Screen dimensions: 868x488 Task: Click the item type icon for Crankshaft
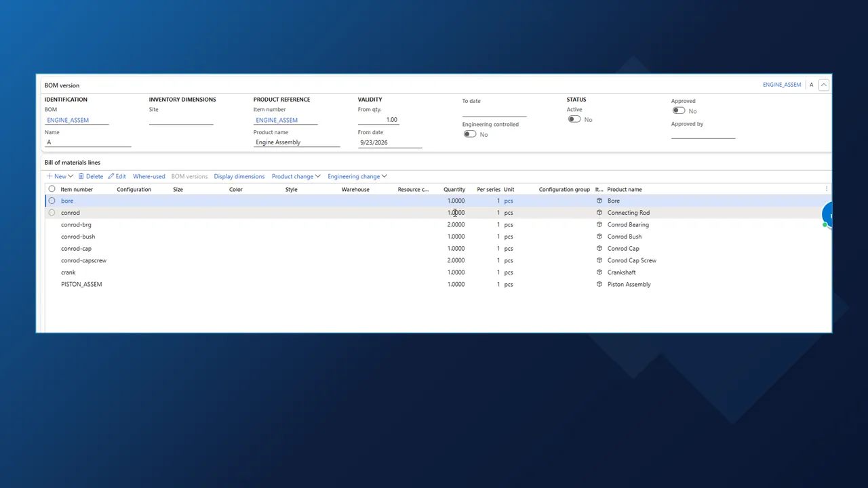click(x=599, y=272)
